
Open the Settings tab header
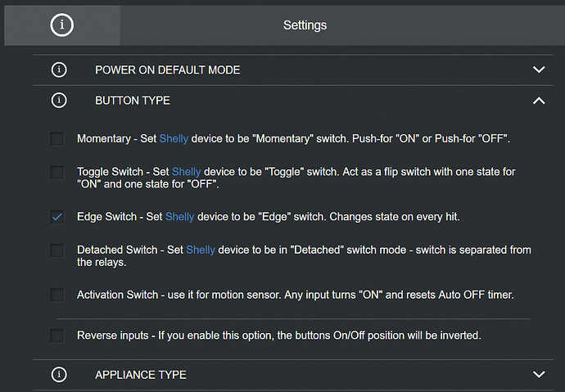305,25
